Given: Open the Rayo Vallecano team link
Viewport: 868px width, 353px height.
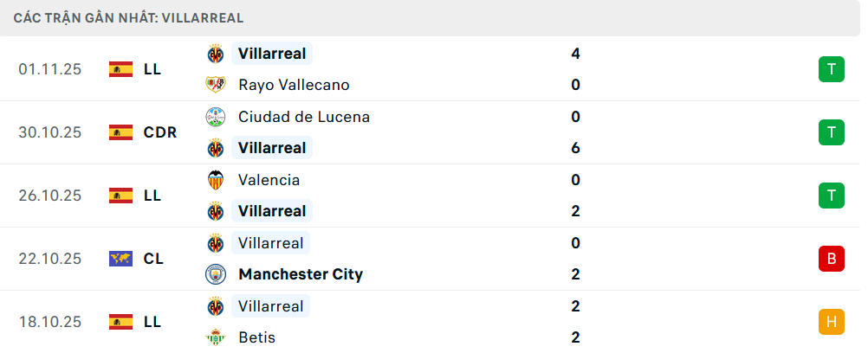Looking at the screenshot, I should tap(294, 85).
